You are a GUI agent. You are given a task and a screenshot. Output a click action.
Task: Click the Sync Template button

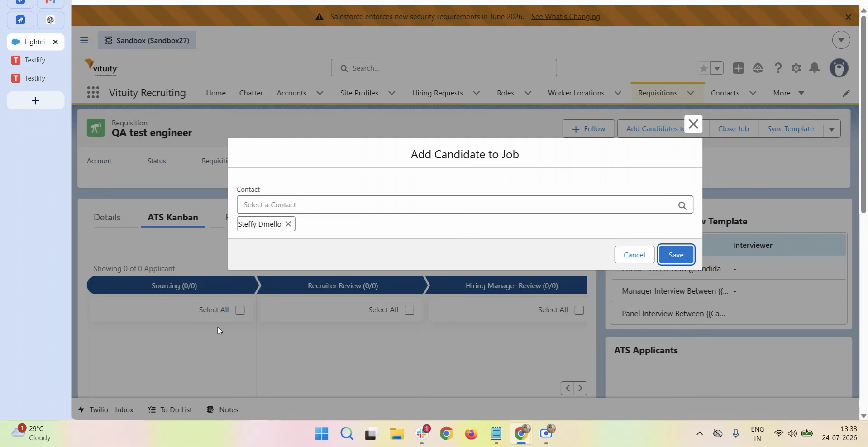click(790, 129)
